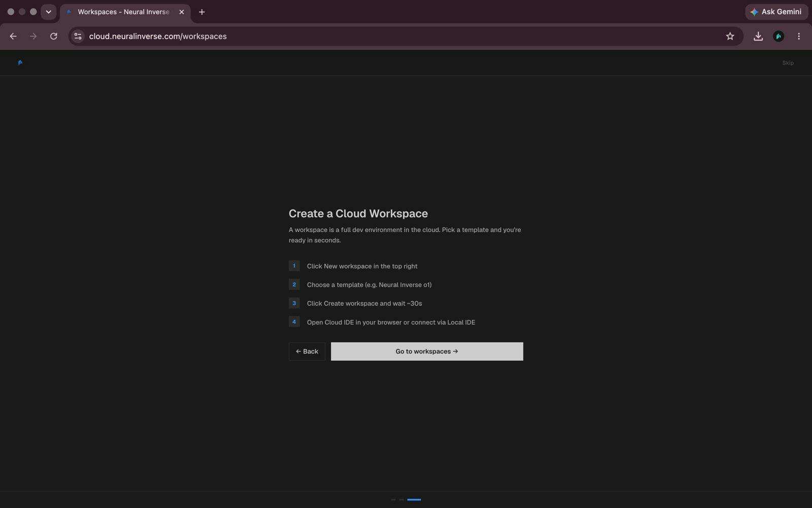Click the macOS minimize window button

point(22,12)
